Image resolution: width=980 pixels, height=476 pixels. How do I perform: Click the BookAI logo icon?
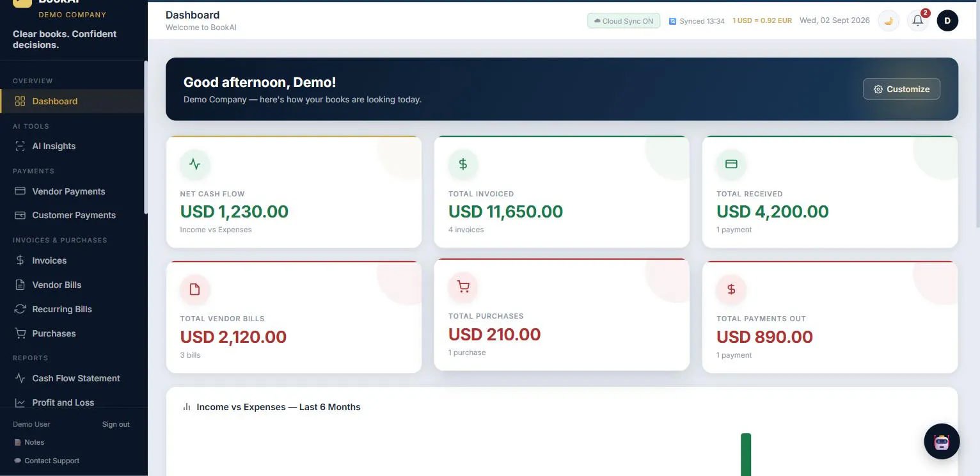point(22,3)
